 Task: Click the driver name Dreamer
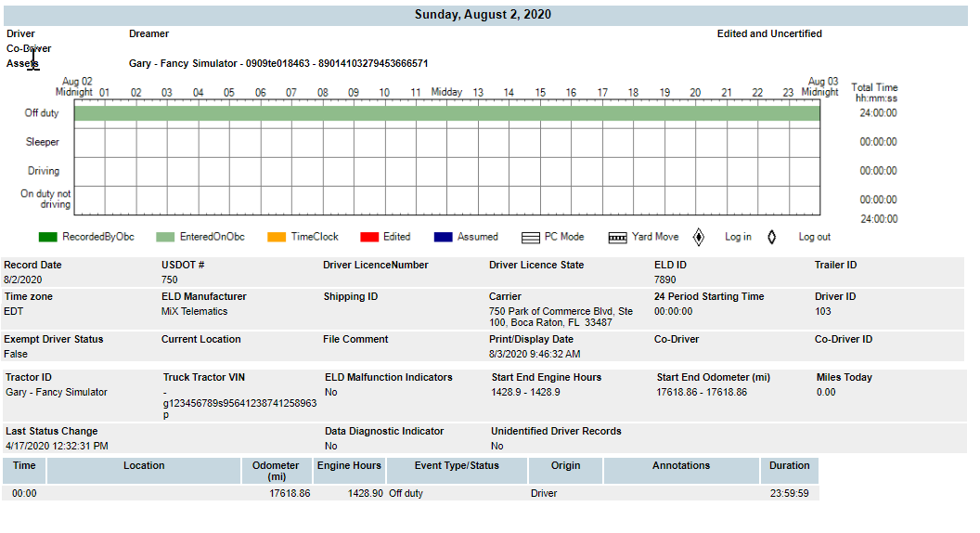coord(148,33)
